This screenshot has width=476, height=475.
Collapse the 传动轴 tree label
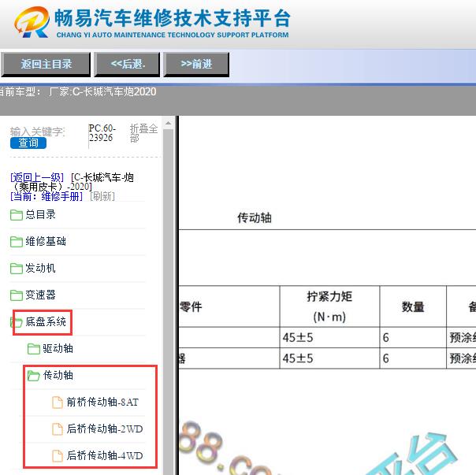pyautogui.click(x=58, y=375)
